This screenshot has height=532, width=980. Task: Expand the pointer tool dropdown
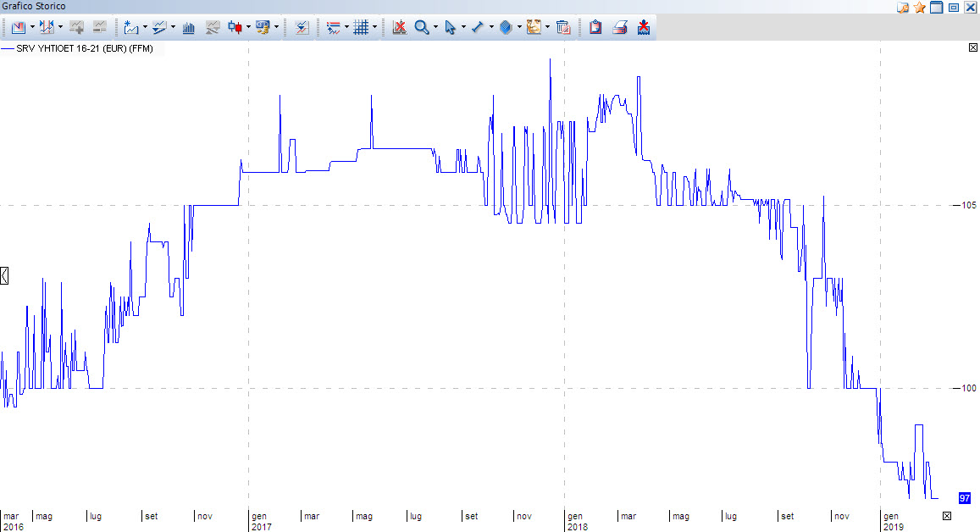464,27
